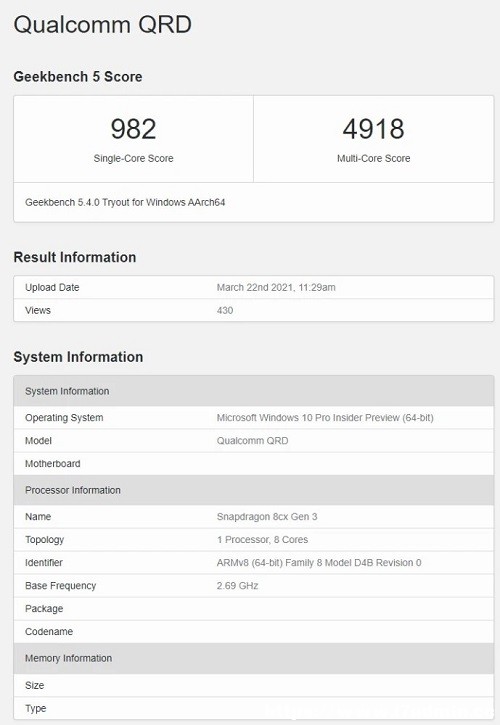This screenshot has height=725, width=500.
Task: Select the Views count 430
Action: pyautogui.click(x=225, y=310)
